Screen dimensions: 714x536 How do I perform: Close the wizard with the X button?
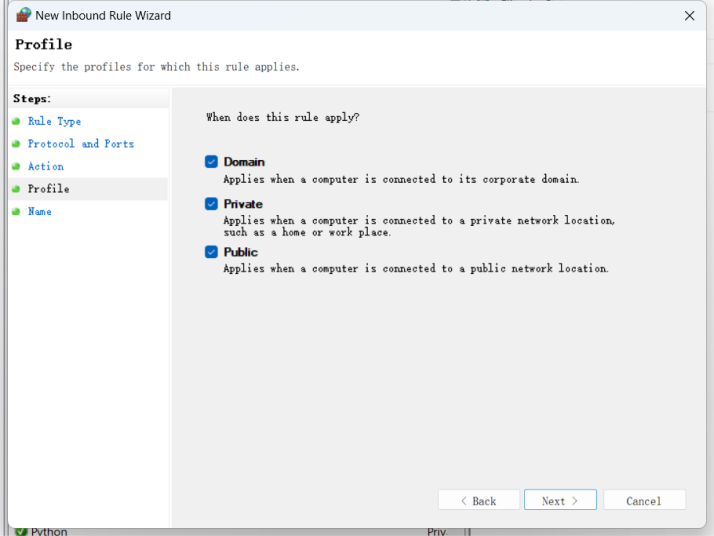(689, 16)
